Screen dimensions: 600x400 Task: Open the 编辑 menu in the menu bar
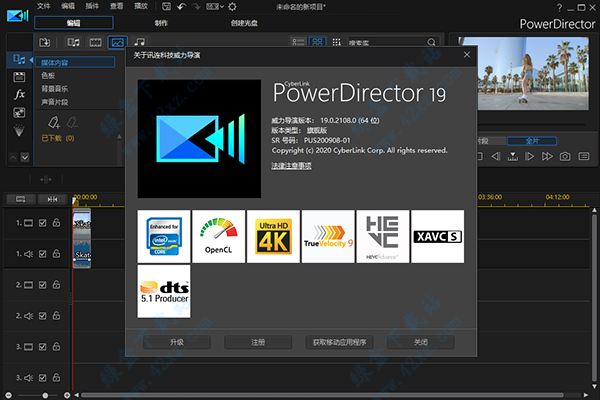68,6
